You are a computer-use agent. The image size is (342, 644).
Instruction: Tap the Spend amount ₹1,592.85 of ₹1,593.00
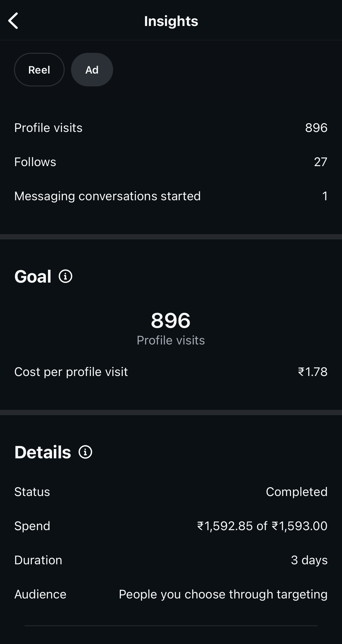point(262,526)
